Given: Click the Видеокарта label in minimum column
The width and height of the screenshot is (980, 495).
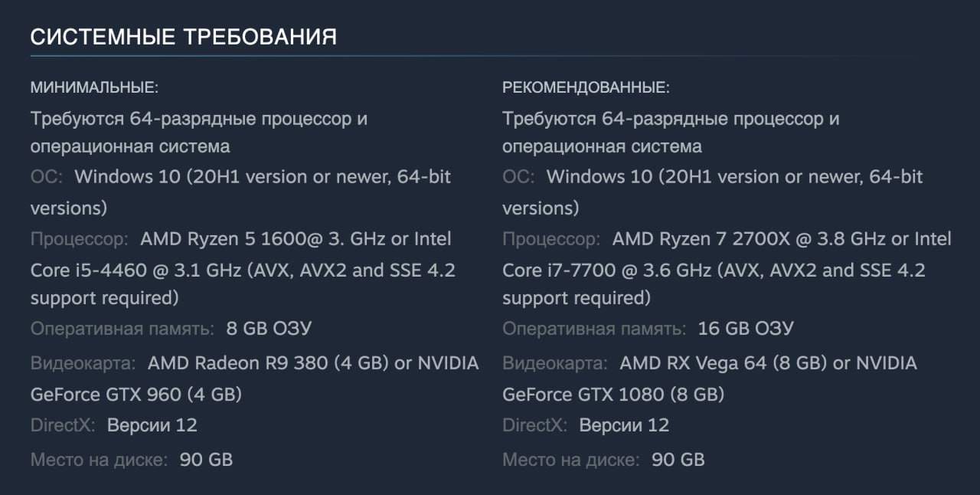Looking at the screenshot, I should [83, 362].
